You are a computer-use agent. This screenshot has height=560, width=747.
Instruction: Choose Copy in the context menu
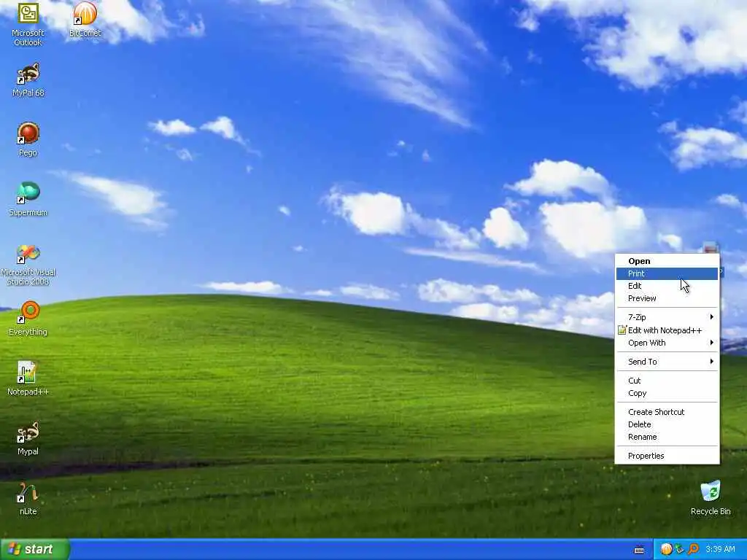[x=667, y=393]
